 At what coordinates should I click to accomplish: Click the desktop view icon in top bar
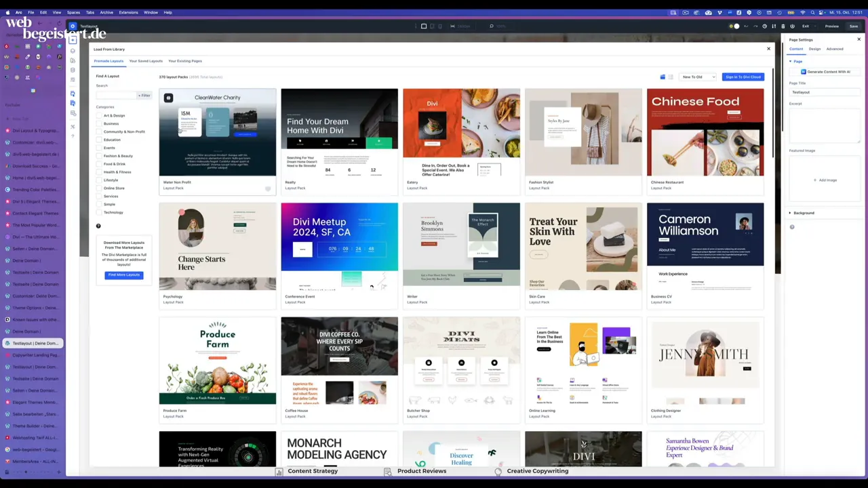pyautogui.click(x=424, y=26)
